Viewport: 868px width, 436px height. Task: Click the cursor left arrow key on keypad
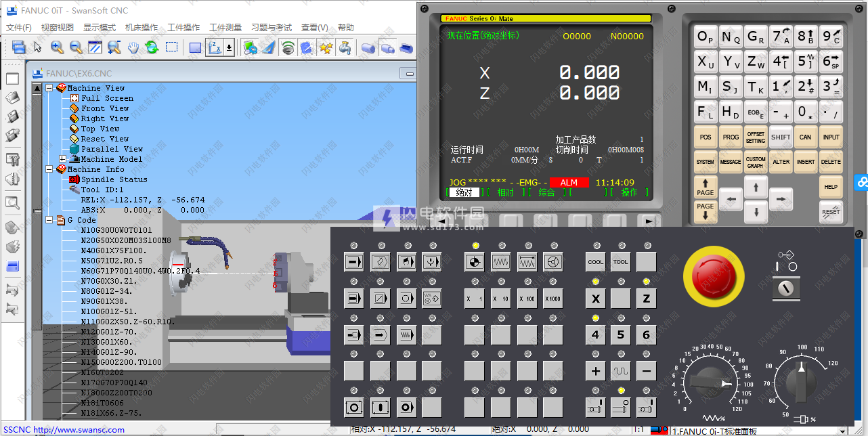pyautogui.click(x=731, y=199)
